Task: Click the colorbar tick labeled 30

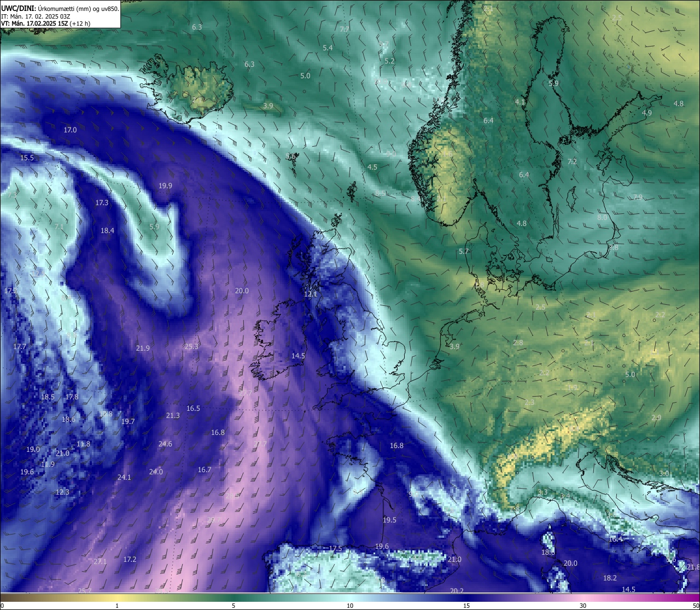Action: click(583, 606)
